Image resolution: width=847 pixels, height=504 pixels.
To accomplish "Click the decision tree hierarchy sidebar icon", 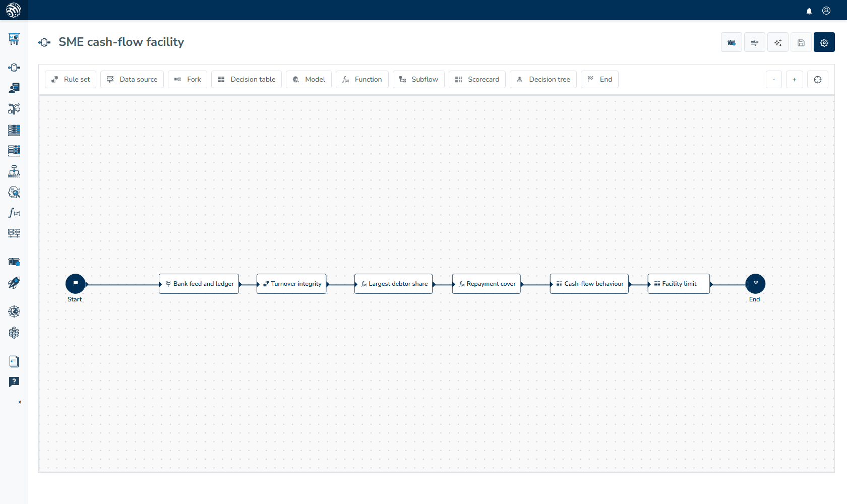I will pyautogui.click(x=14, y=171).
